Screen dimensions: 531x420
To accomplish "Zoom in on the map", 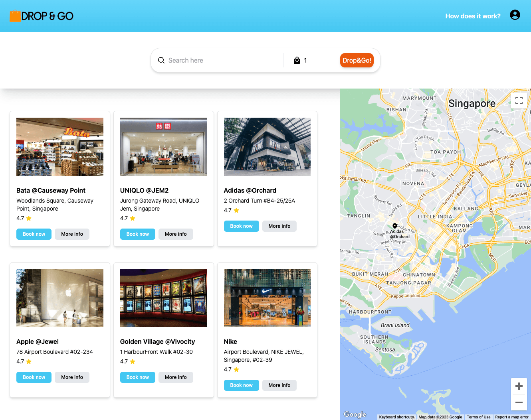I will coord(519,386).
